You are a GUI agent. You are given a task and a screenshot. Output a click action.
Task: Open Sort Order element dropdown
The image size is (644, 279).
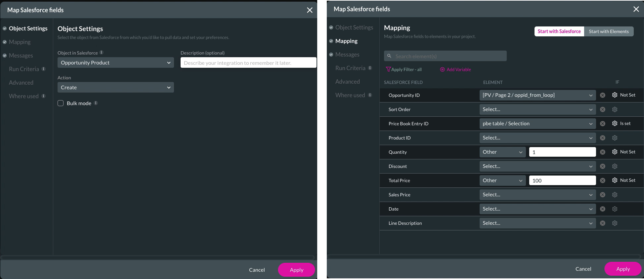537,109
